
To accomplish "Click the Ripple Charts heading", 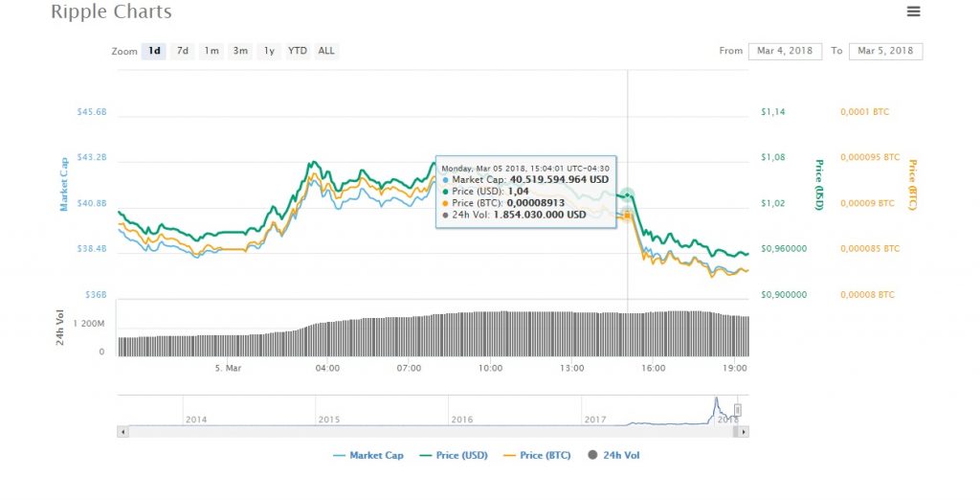I will point(111,11).
